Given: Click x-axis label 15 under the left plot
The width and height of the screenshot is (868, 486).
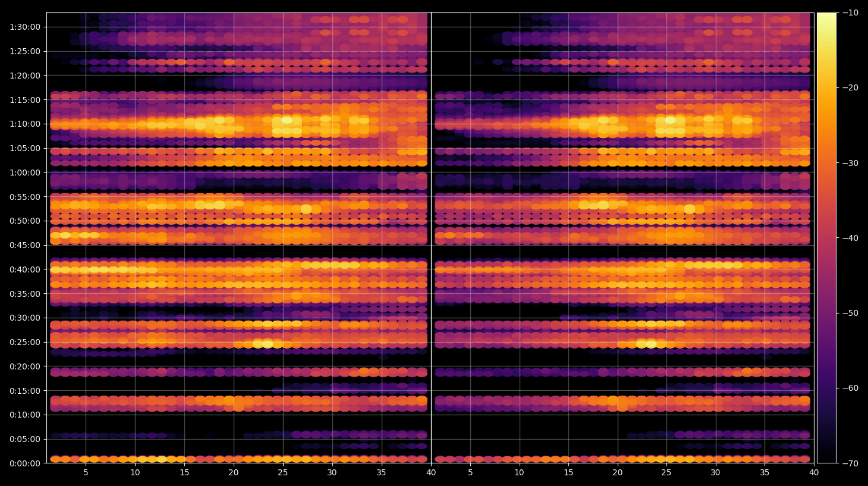Looking at the screenshot, I should pyautogui.click(x=184, y=473).
